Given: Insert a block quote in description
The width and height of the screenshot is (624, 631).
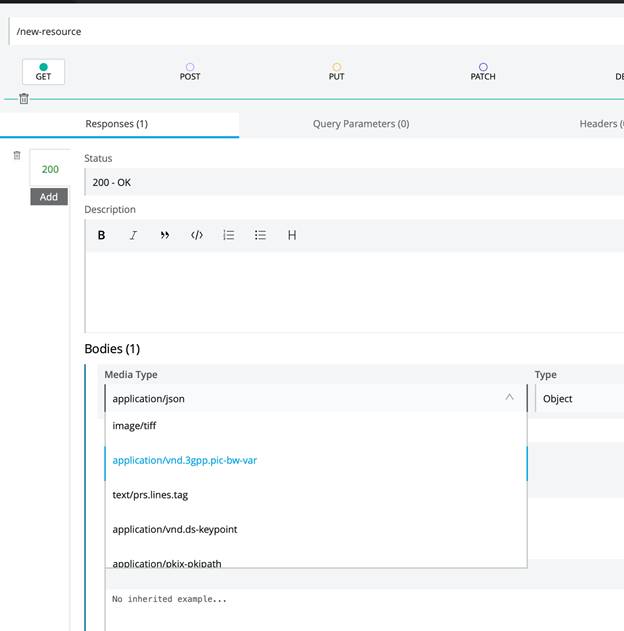Looking at the screenshot, I should click(x=165, y=235).
